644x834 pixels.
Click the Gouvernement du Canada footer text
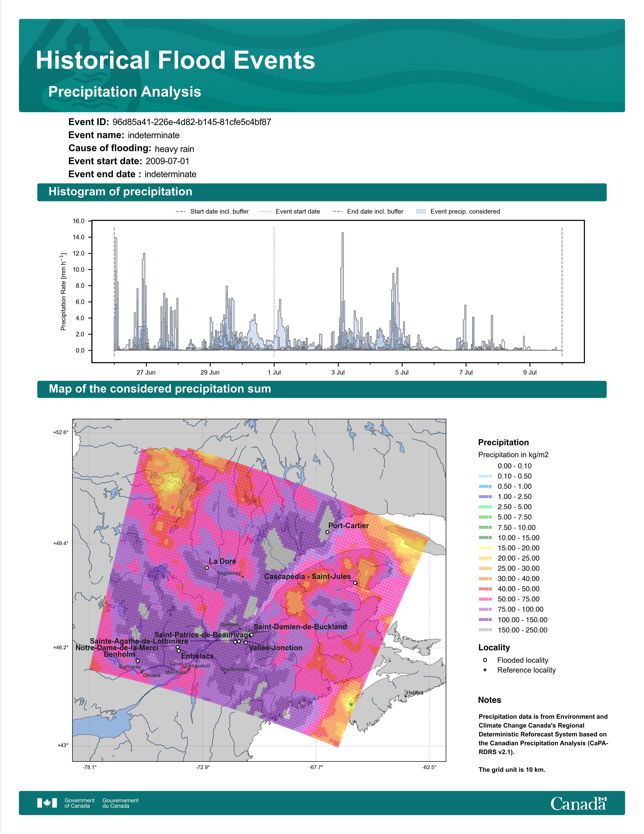pyautogui.click(x=120, y=803)
